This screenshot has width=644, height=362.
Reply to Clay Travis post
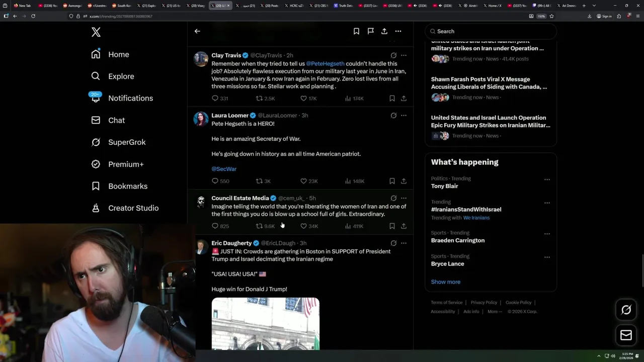click(x=220, y=99)
